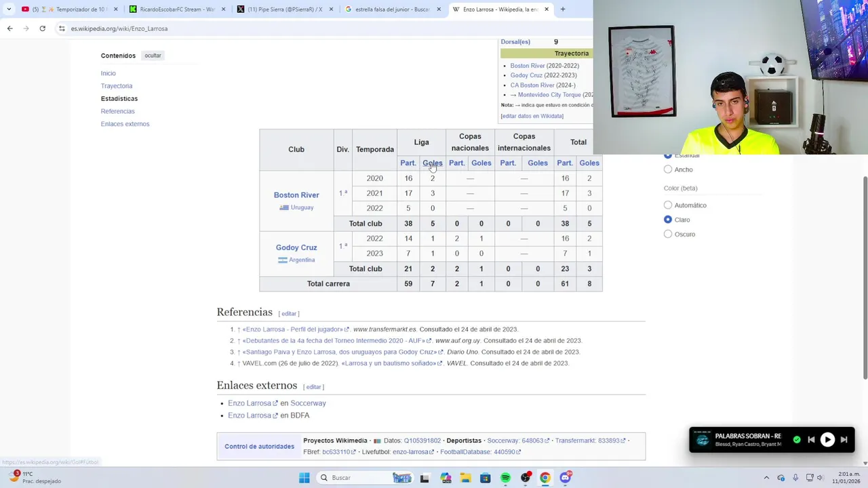Screen dimensions: 868x488
Task: Open the CA Boston River infobox link
Action: [532, 85]
